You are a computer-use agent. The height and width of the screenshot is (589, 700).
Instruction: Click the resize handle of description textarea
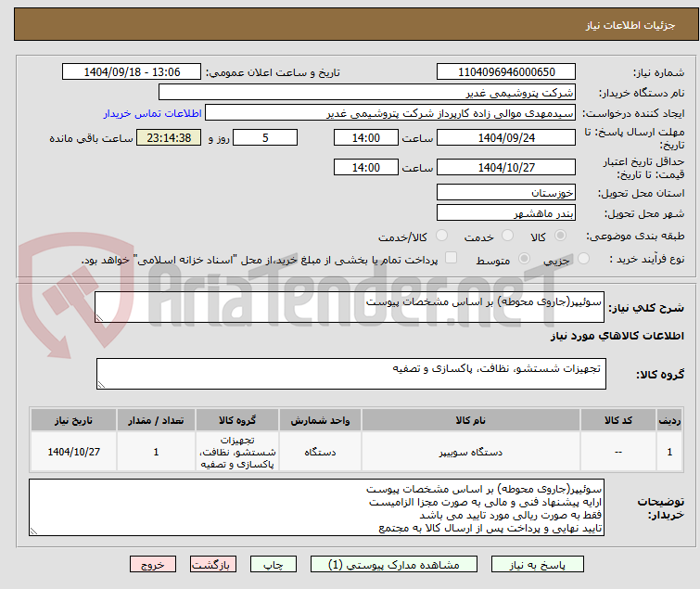tap(99, 318)
